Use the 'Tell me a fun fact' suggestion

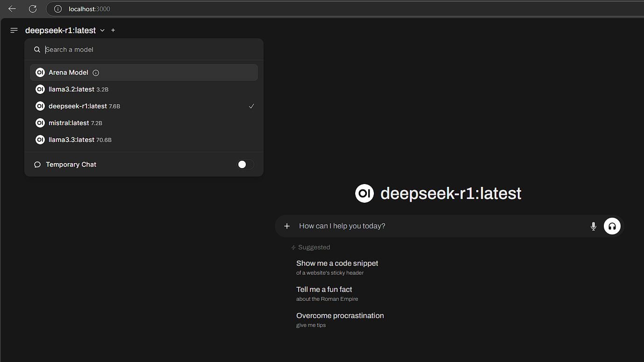point(327,294)
